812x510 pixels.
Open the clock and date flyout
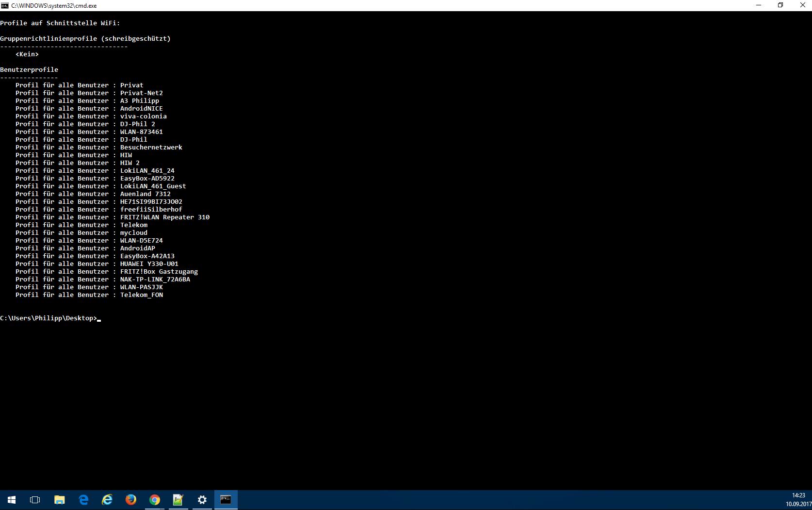click(x=798, y=500)
